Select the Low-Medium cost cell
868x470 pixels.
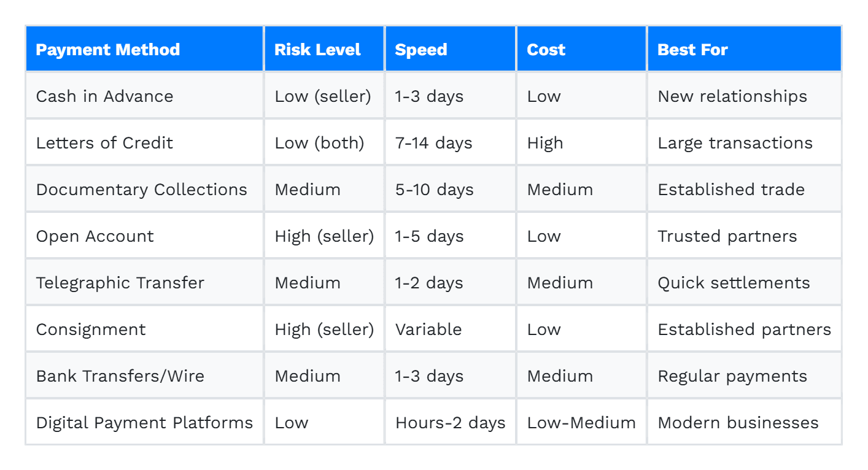click(x=582, y=423)
